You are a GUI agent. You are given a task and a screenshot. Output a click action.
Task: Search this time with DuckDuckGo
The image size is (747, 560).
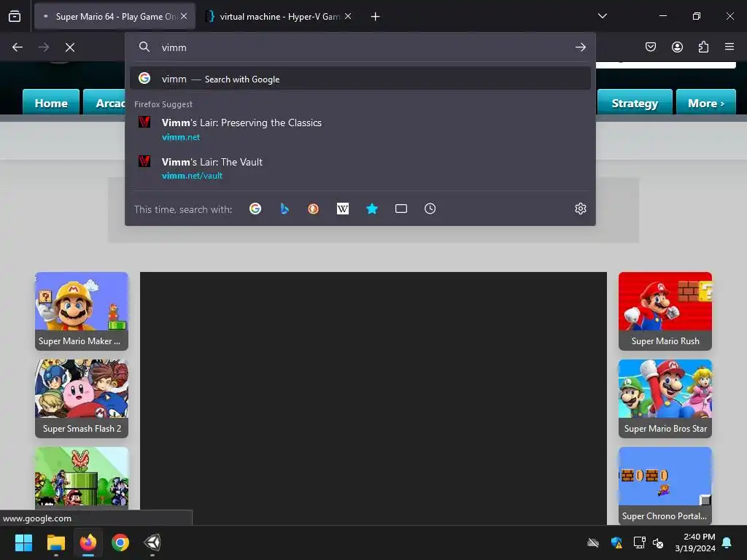314,209
